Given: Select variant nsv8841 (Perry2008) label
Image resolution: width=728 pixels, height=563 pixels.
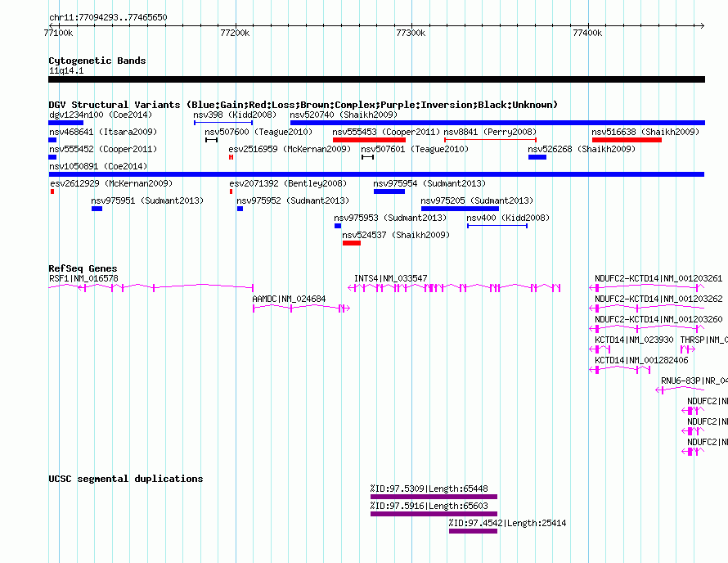Looking at the screenshot, I should (490, 132).
